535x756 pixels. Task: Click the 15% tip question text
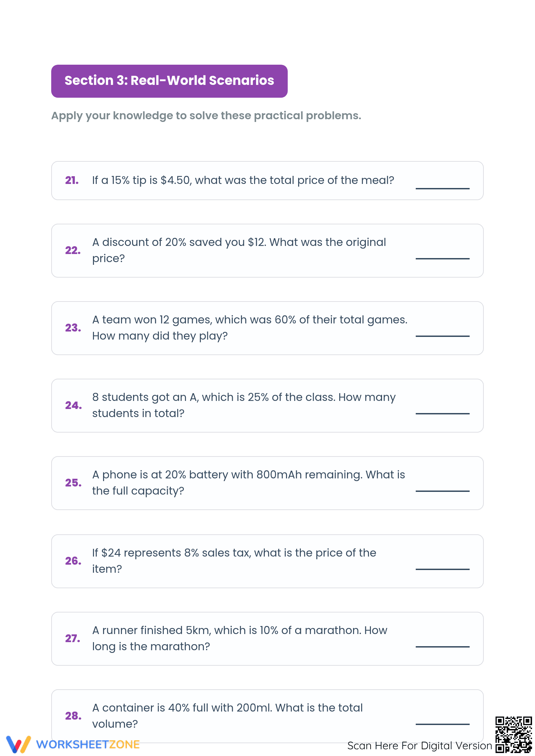(x=243, y=180)
